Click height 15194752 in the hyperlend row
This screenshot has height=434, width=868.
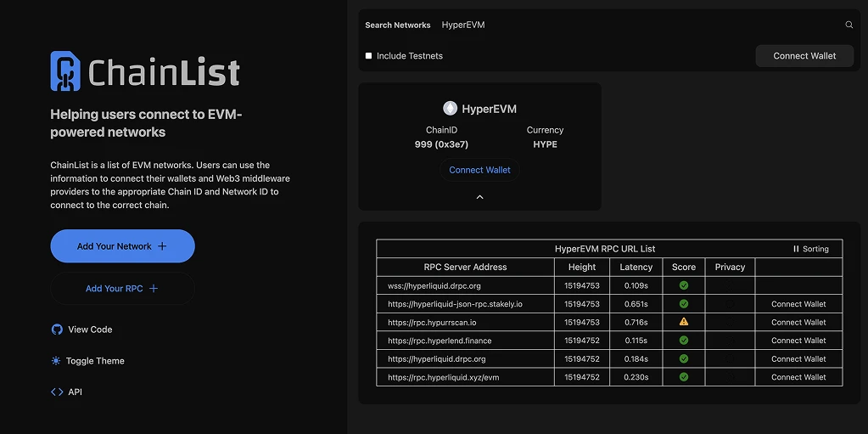coord(582,341)
